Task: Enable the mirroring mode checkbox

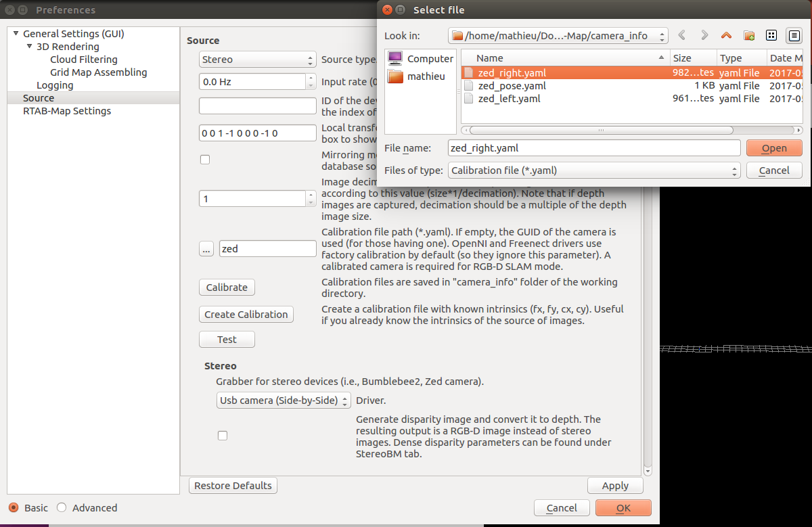Action: (x=205, y=160)
